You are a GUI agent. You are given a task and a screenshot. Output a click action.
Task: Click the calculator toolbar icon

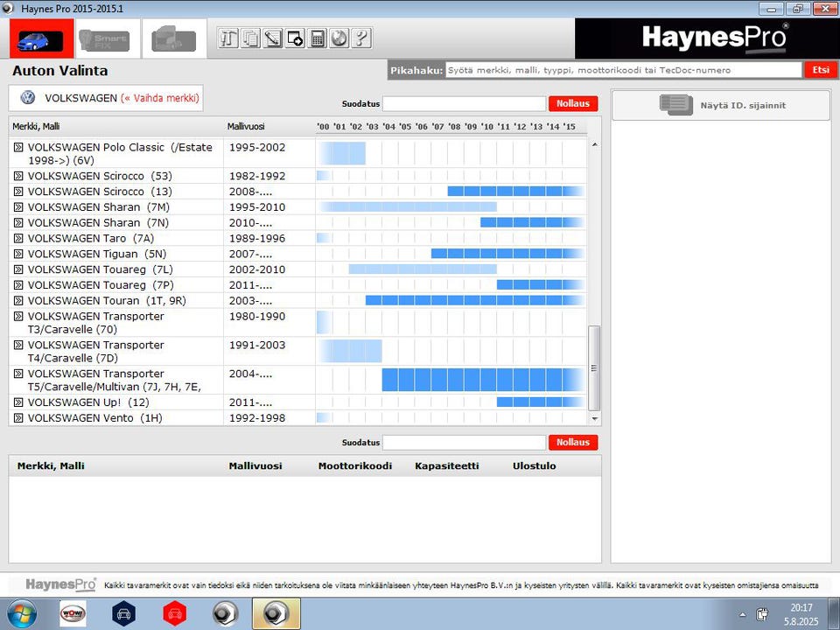[317, 38]
